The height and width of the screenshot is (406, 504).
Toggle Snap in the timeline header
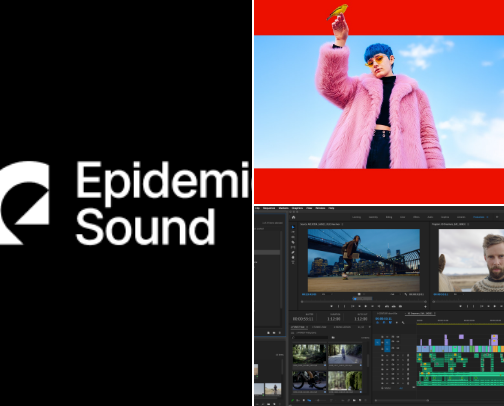[384, 322]
